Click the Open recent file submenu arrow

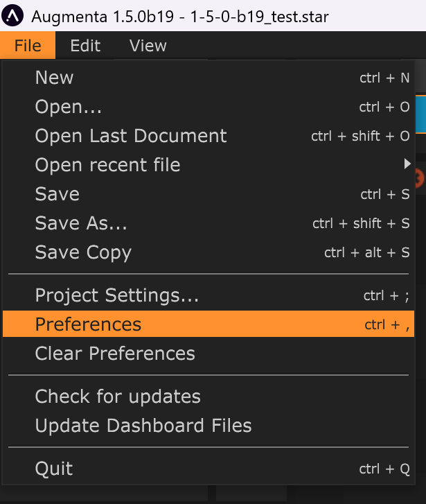[x=407, y=165]
